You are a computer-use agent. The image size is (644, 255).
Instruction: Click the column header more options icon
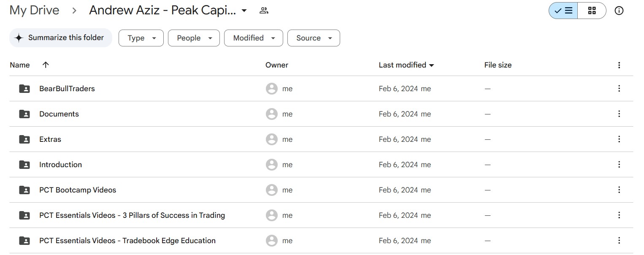(619, 65)
